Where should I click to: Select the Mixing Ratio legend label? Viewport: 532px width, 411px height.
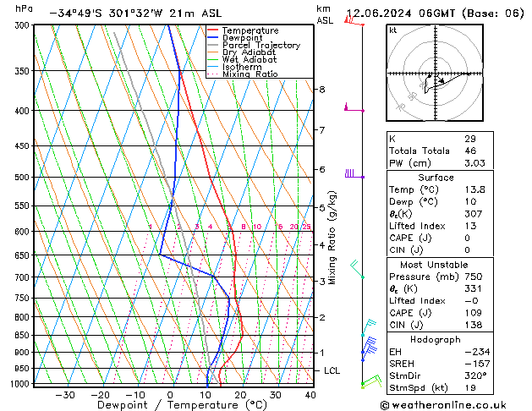point(250,74)
